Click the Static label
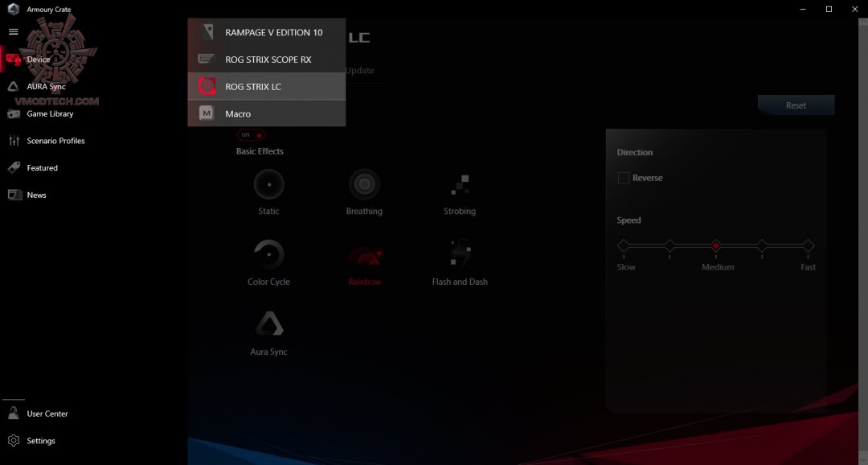The height and width of the screenshot is (465, 868). (268, 211)
